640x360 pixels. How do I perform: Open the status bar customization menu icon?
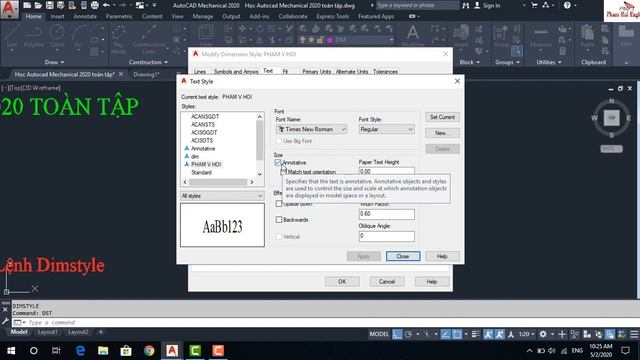pos(634,334)
